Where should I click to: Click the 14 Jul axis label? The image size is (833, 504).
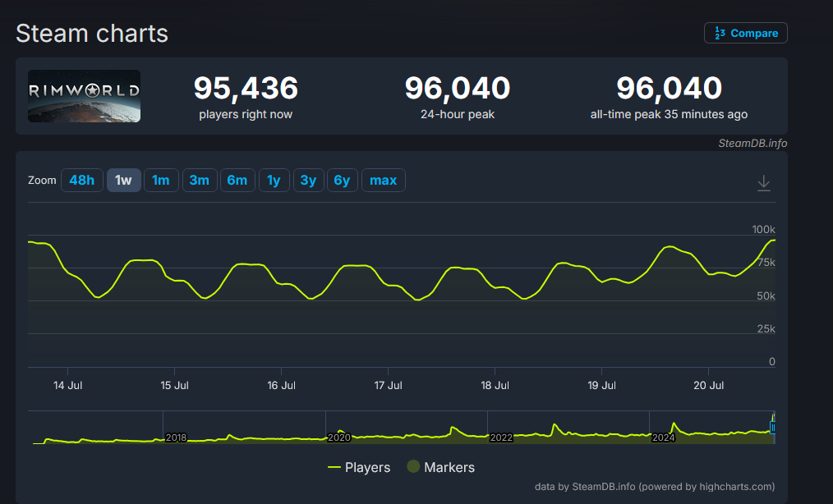pyautogui.click(x=67, y=386)
